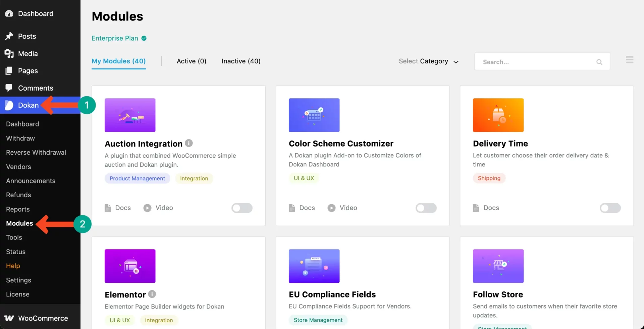Open the Status menu item
The height and width of the screenshot is (329, 644).
(x=16, y=252)
